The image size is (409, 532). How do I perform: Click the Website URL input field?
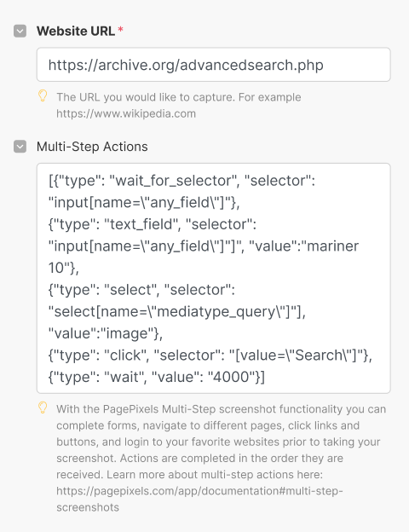point(214,65)
